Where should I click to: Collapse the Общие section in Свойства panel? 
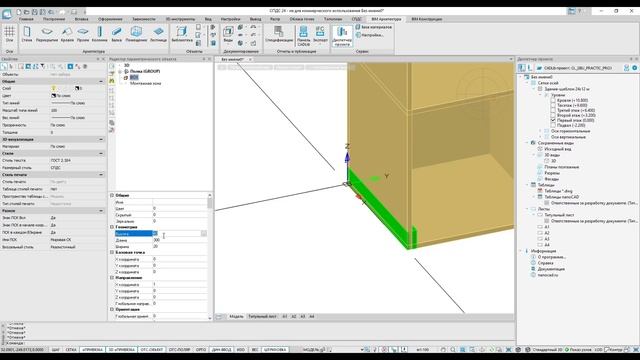(101, 82)
